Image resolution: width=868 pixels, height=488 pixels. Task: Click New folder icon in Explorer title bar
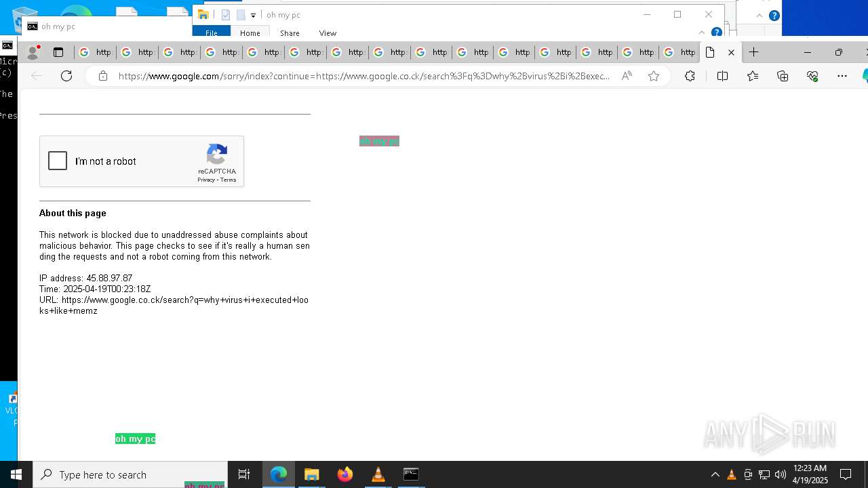click(241, 15)
